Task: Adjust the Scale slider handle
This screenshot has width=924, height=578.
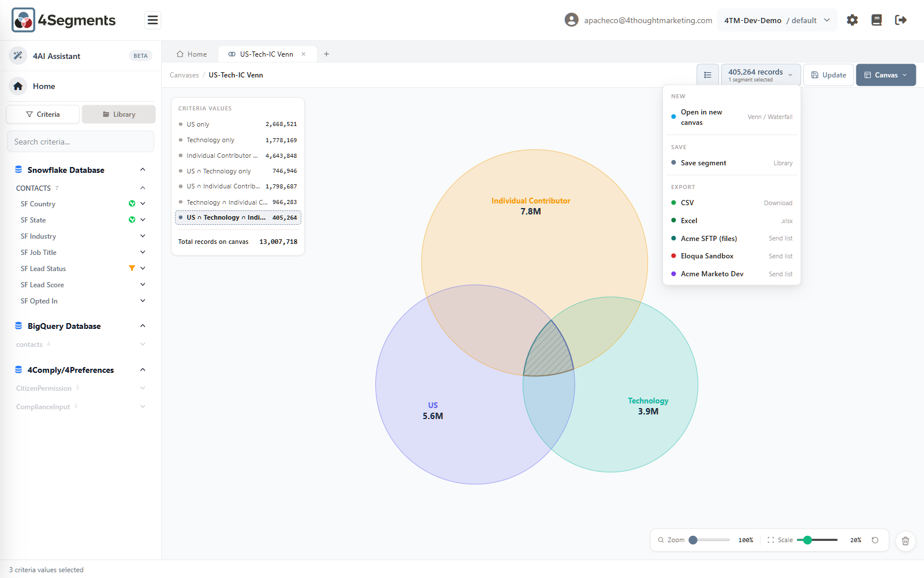Action: point(808,540)
